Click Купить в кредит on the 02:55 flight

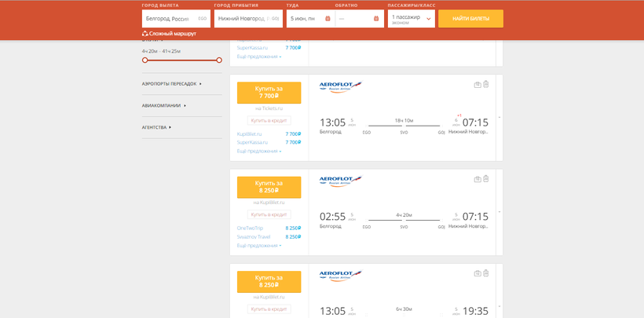(x=269, y=214)
